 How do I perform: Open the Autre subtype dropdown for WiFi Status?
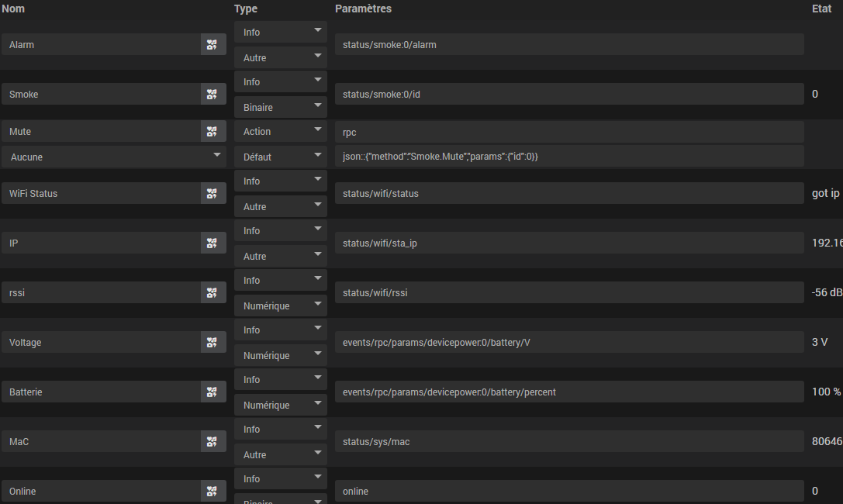(x=281, y=206)
